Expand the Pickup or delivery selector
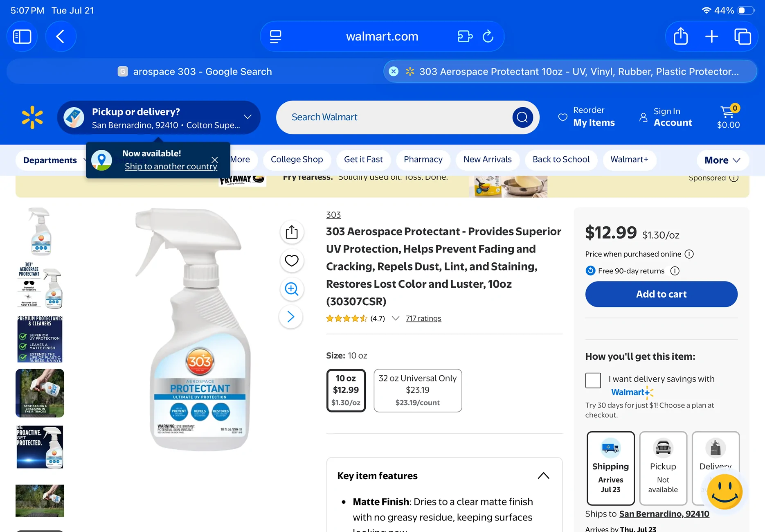 pyautogui.click(x=159, y=117)
